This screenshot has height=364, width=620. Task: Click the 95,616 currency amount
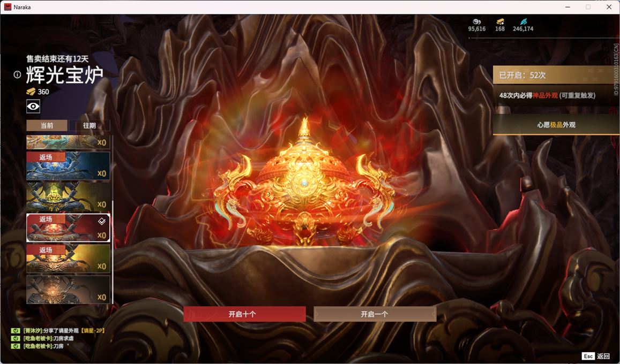tap(477, 29)
